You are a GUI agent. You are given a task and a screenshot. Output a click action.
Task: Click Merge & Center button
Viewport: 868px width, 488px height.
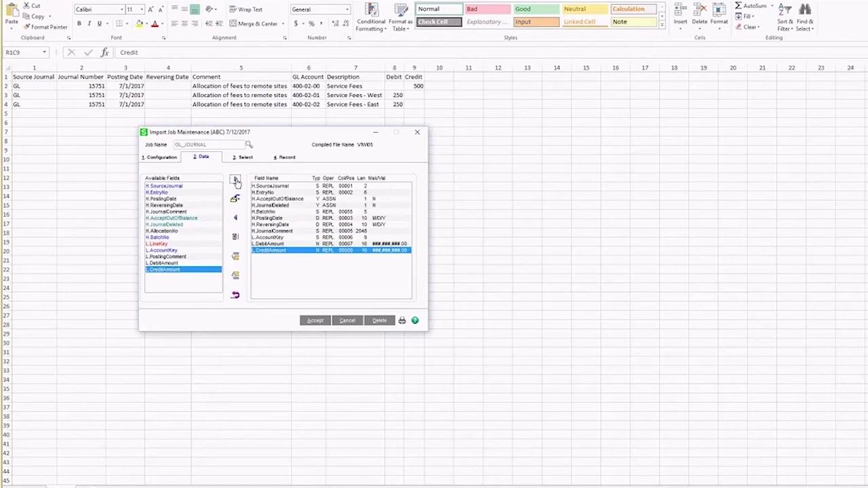[x=252, y=23]
